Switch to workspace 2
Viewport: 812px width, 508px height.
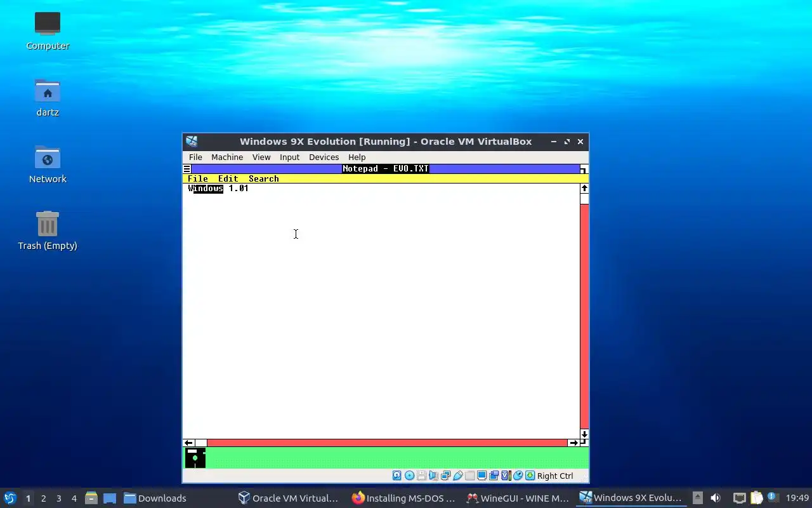(43, 498)
